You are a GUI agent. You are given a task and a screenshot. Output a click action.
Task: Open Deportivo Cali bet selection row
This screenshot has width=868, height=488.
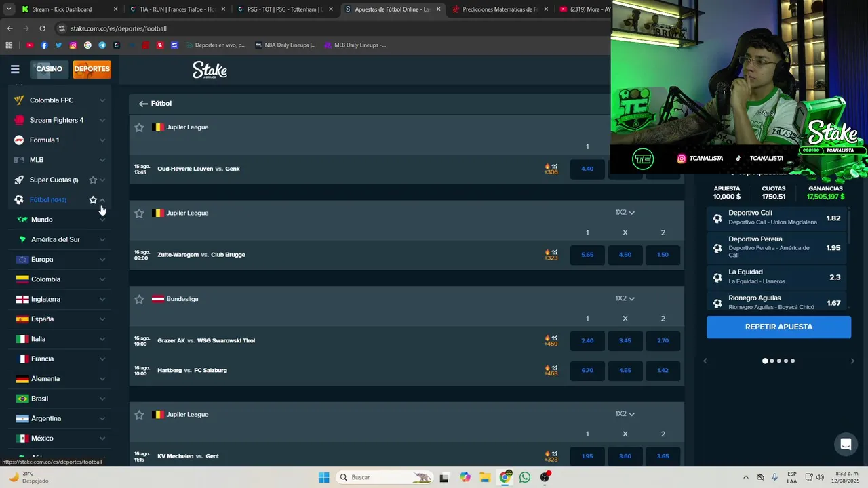click(x=777, y=218)
